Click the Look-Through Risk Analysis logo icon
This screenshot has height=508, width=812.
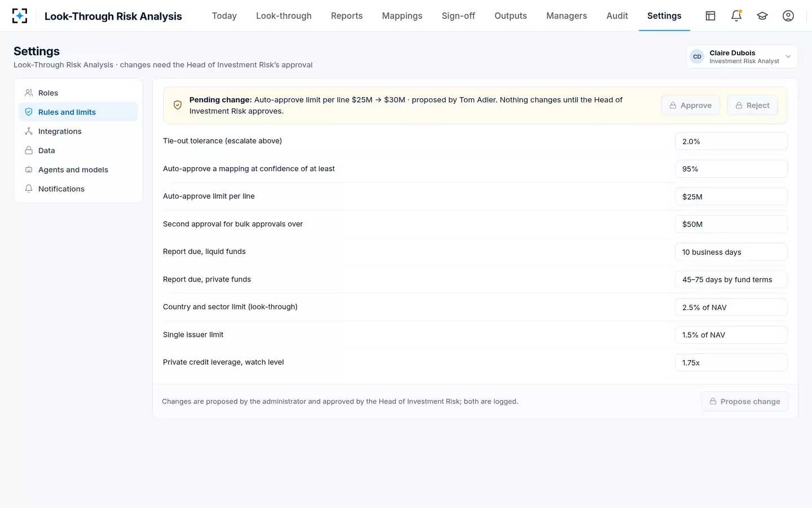(20, 16)
